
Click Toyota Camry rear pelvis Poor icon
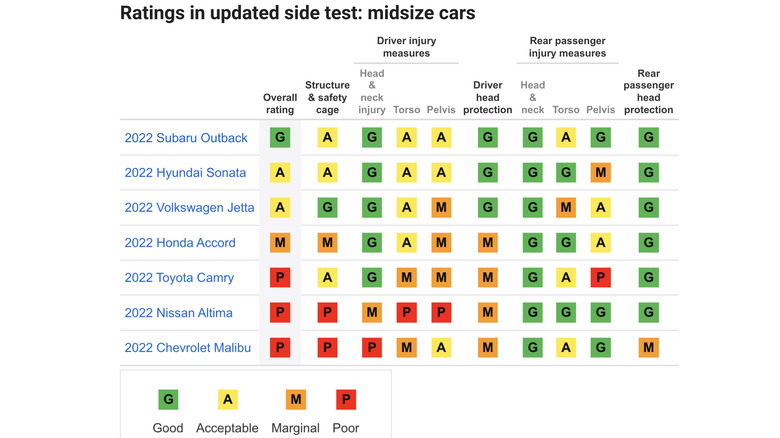click(600, 278)
